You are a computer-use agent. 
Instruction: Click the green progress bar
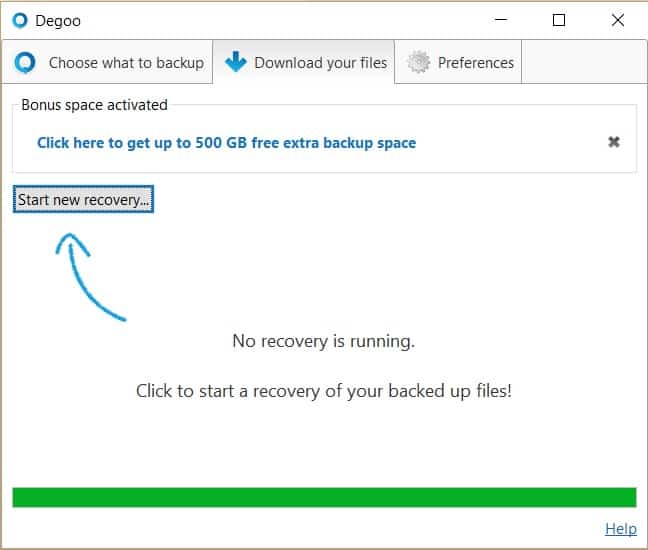[x=324, y=498]
